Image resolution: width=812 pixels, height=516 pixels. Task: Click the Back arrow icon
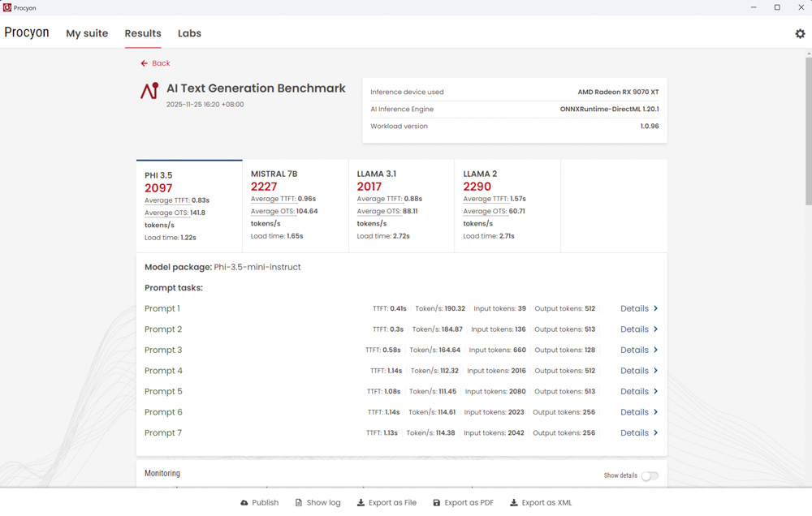145,63
